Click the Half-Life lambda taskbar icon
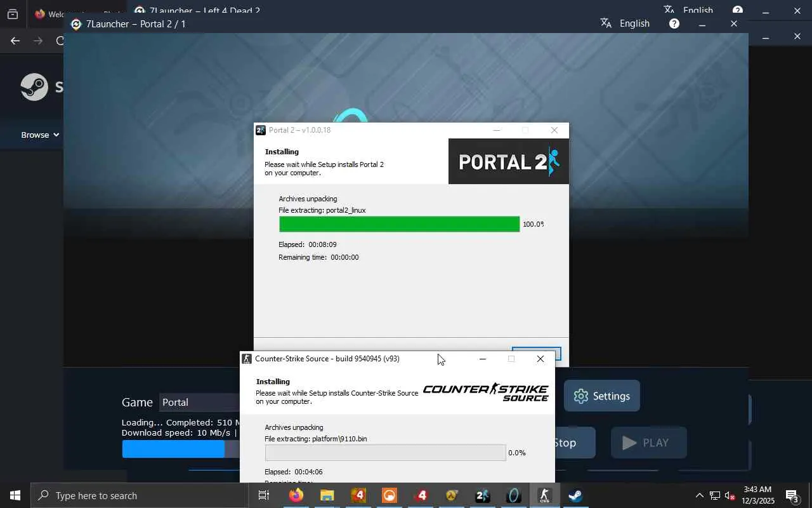The image size is (812, 508). 451,495
